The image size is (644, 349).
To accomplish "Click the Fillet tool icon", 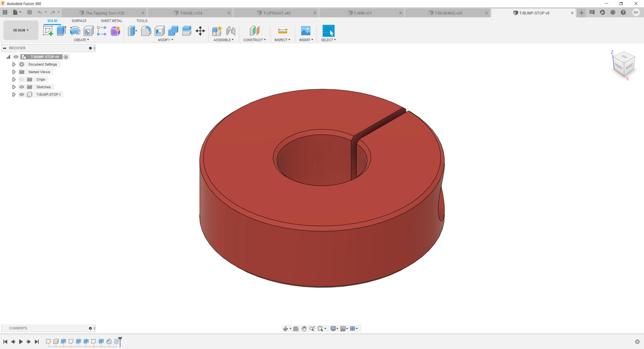I will (x=146, y=31).
